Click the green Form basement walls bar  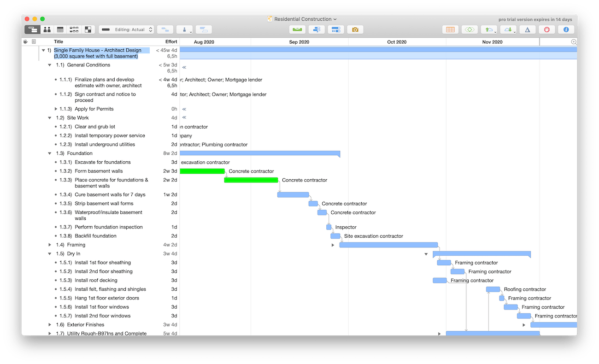click(202, 171)
